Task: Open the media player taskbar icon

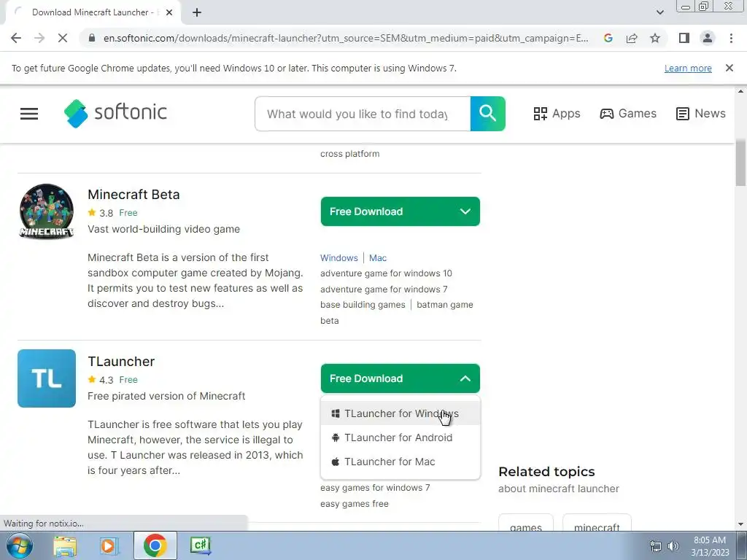Action: tap(109, 545)
